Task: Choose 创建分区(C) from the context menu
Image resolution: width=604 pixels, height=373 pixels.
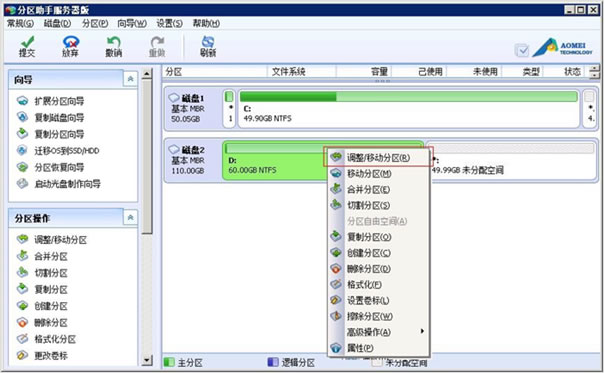Action: coord(378,252)
